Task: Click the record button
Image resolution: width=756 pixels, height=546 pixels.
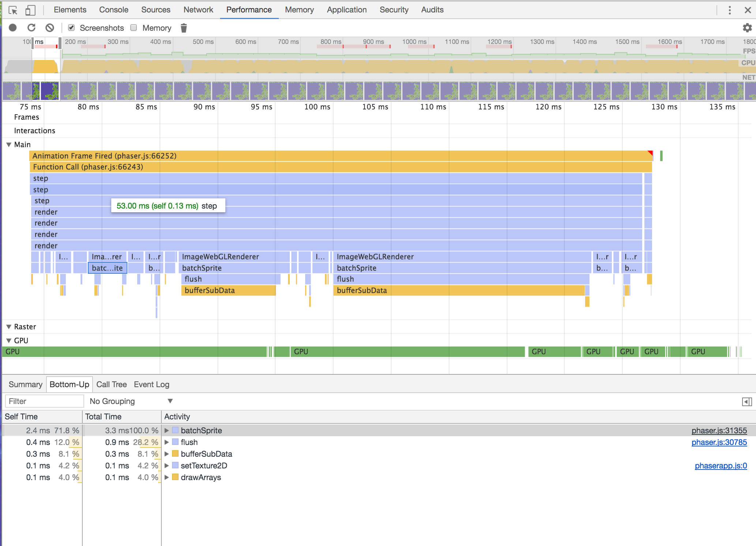Action: click(x=13, y=28)
